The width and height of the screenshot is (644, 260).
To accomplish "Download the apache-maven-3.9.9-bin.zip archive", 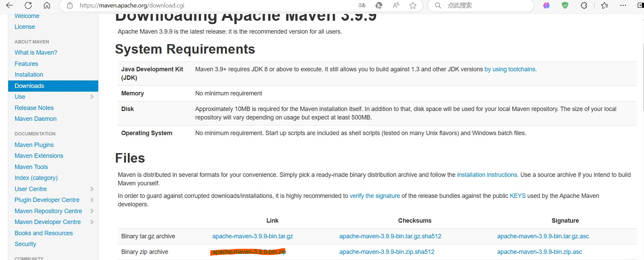I will pos(249,252).
